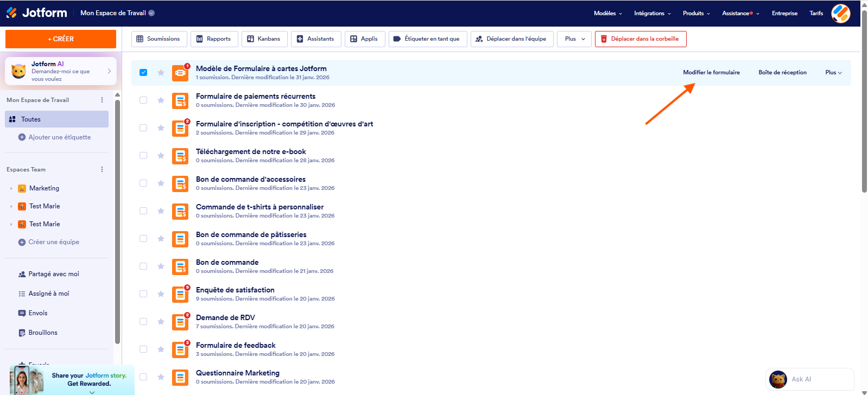Click the CRÉER button
868x395 pixels.
pyautogui.click(x=61, y=39)
